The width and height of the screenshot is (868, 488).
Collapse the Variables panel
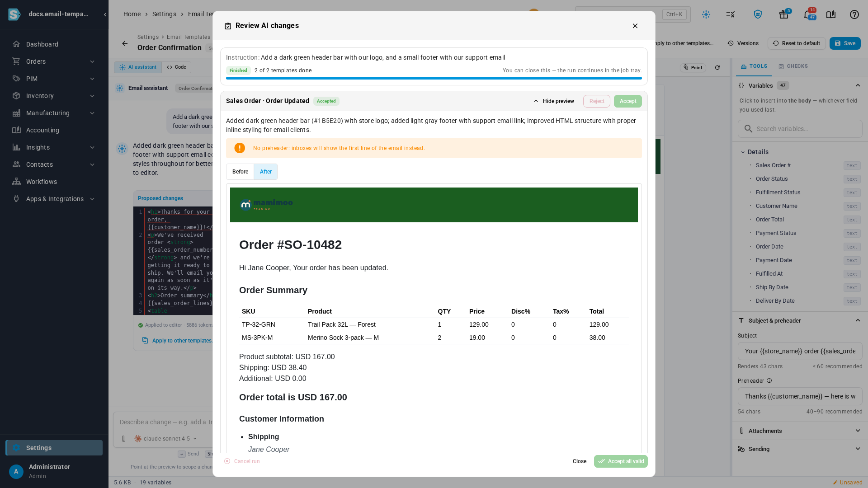858,85
